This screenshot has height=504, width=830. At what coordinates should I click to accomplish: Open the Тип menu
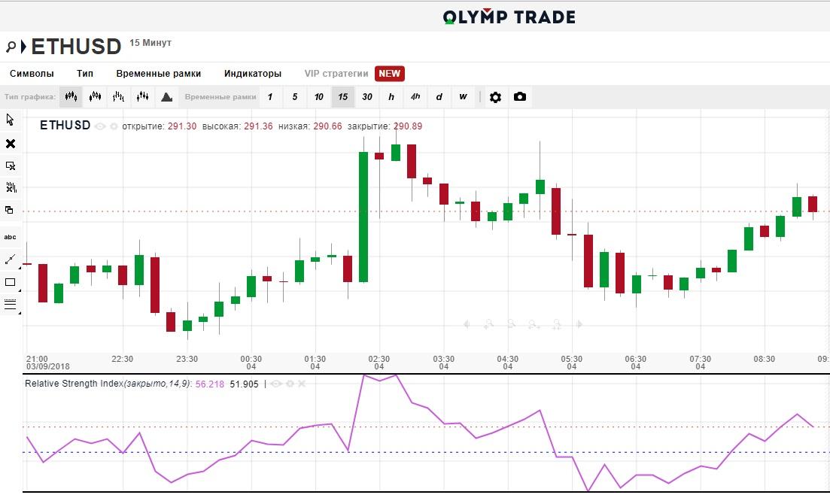(x=85, y=74)
